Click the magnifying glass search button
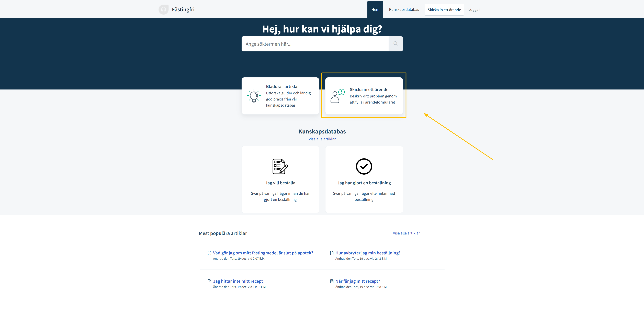This screenshot has width=644, height=316. pyautogui.click(x=395, y=44)
